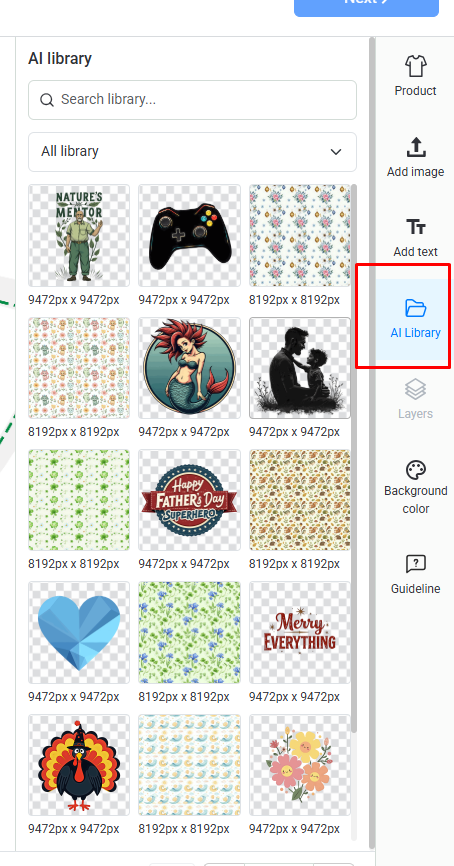Select the turkey with party hat thumbnail
This screenshot has height=866, width=454.
click(x=79, y=765)
